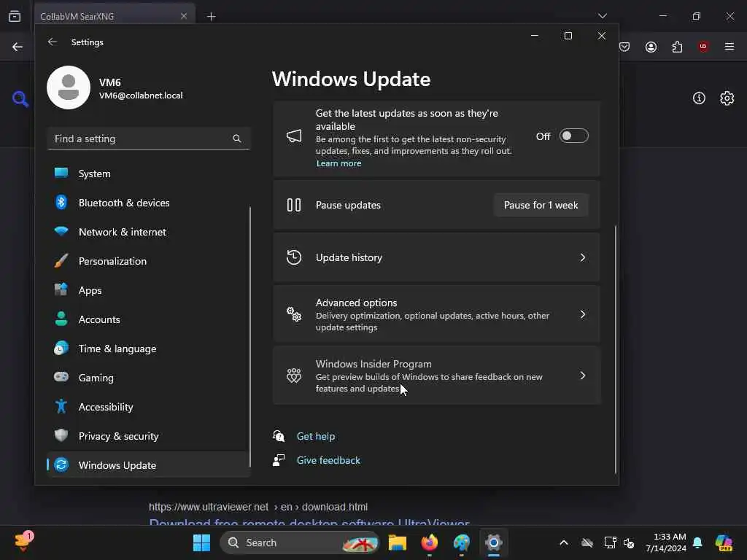Click the Pause updates pause icon

tap(294, 205)
